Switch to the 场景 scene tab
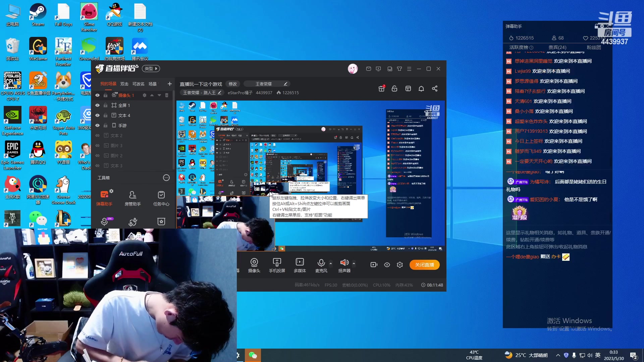The width and height of the screenshot is (644, 362). click(153, 84)
